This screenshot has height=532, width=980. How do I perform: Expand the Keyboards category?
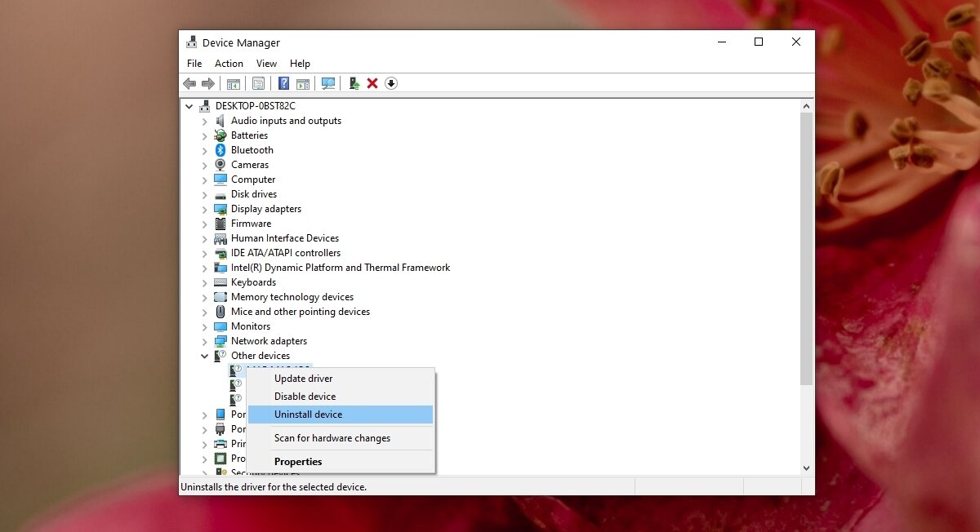204,282
